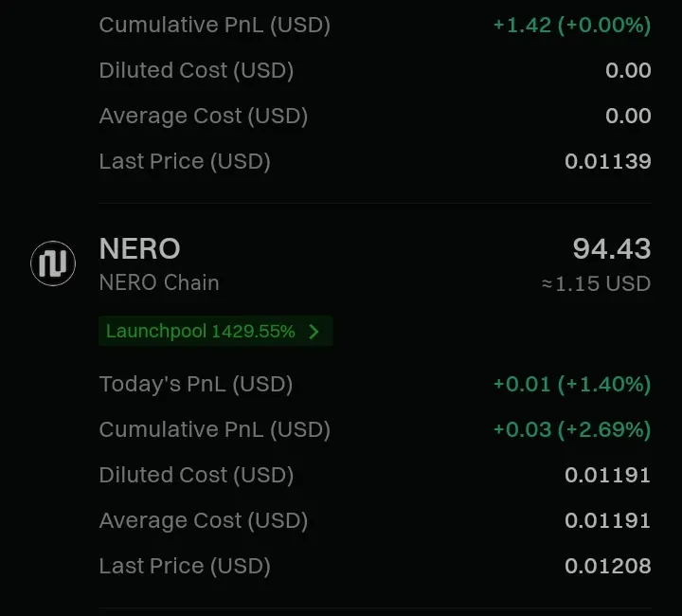Viewport: 682px width, 616px height.
Task: Select top Diluted Cost (USD) label
Action: point(196,70)
